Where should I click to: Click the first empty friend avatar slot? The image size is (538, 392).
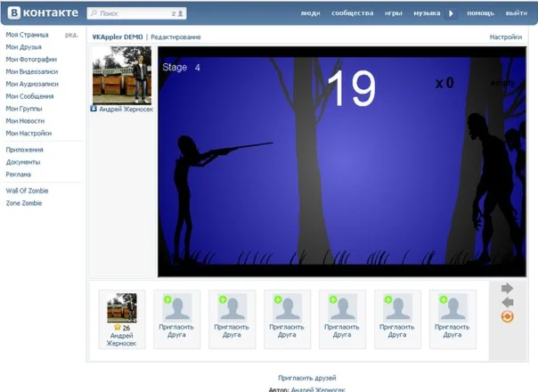176,308
